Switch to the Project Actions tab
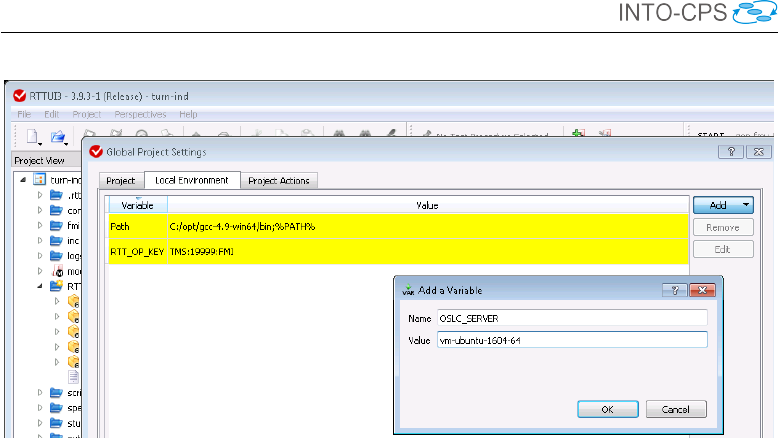The height and width of the screenshot is (438, 778). (279, 181)
